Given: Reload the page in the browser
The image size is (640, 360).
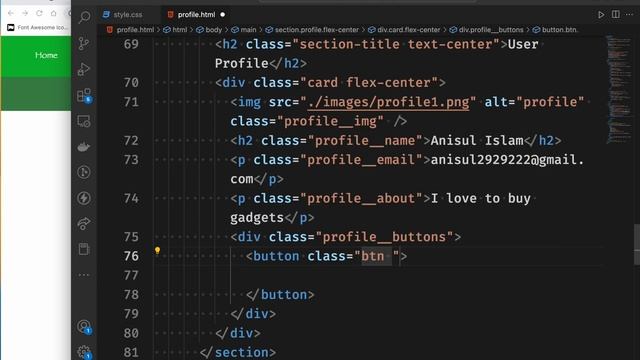Looking at the screenshot, I should [x=39, y=13].
